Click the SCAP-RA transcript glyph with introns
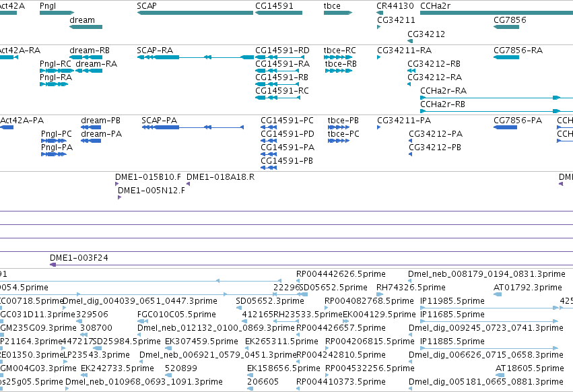The image size is (573, 392). 195,57
